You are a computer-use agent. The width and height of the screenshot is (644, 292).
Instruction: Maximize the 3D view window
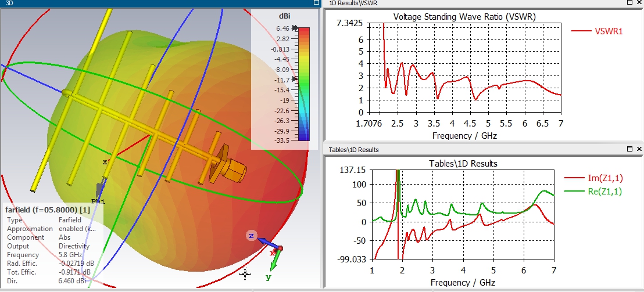(x=316, y=3)
